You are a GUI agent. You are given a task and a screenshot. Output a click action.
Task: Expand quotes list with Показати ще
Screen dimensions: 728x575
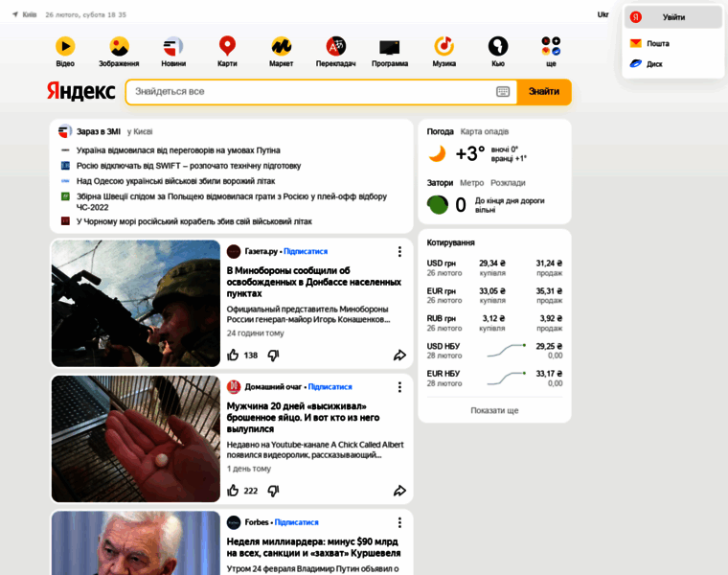(x=494, y=410)
